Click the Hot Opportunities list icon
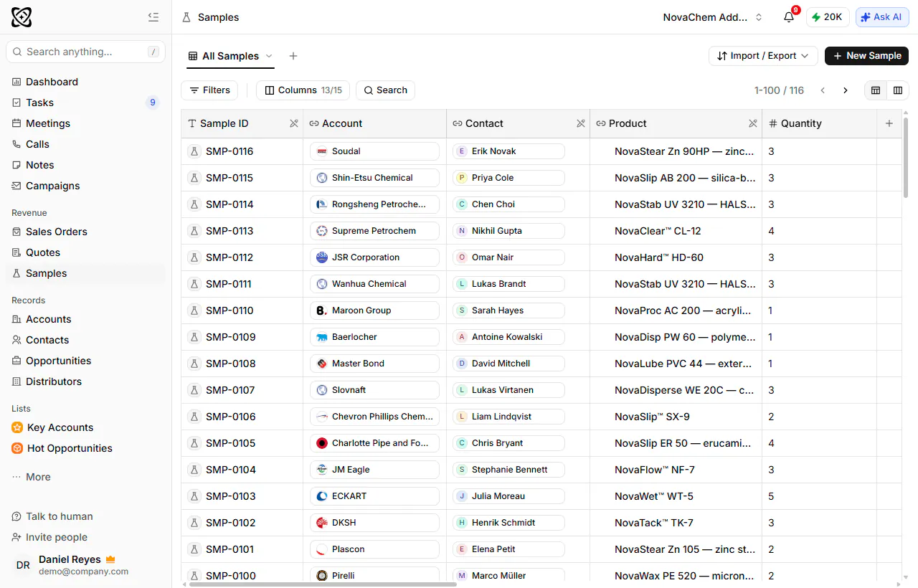The image size is (918, 588). click(x=17, y=448)
